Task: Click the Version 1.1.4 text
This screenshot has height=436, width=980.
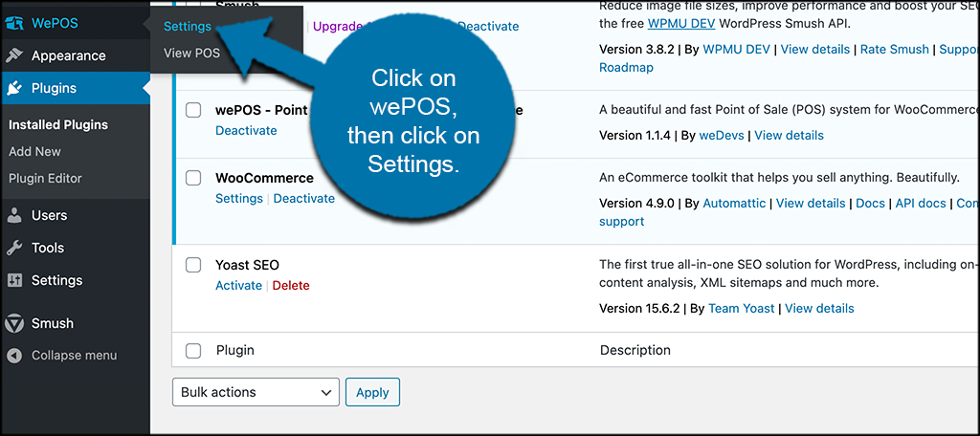Action: [x=637, y=135]
